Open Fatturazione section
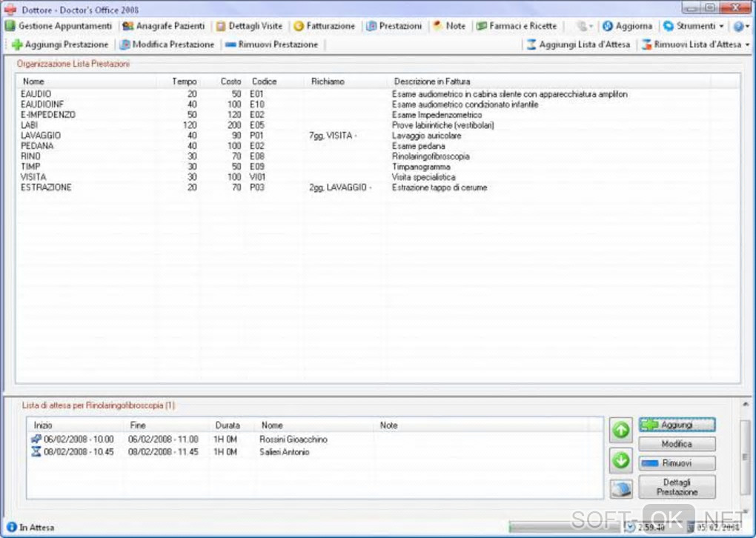 pos(325,26)
